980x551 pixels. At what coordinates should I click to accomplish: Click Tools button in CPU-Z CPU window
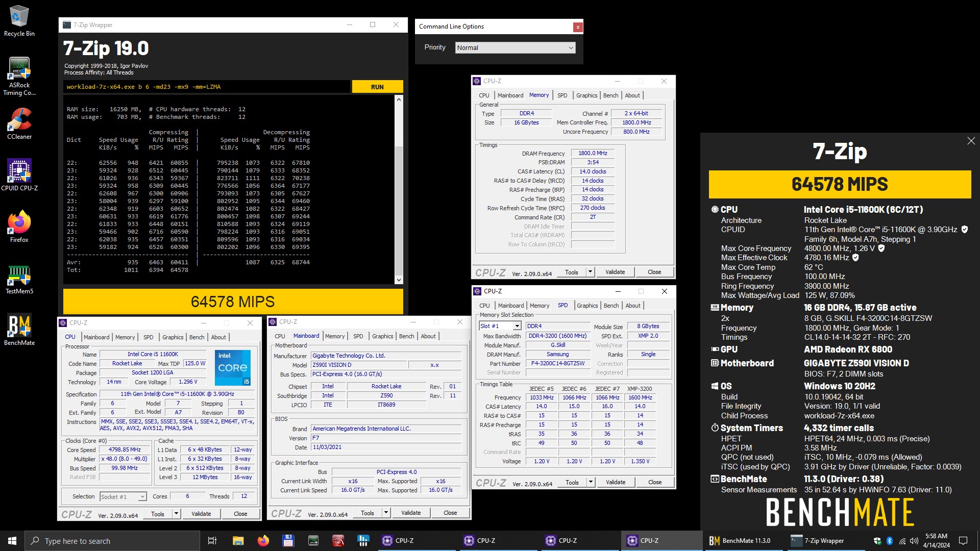coord(158,514)
